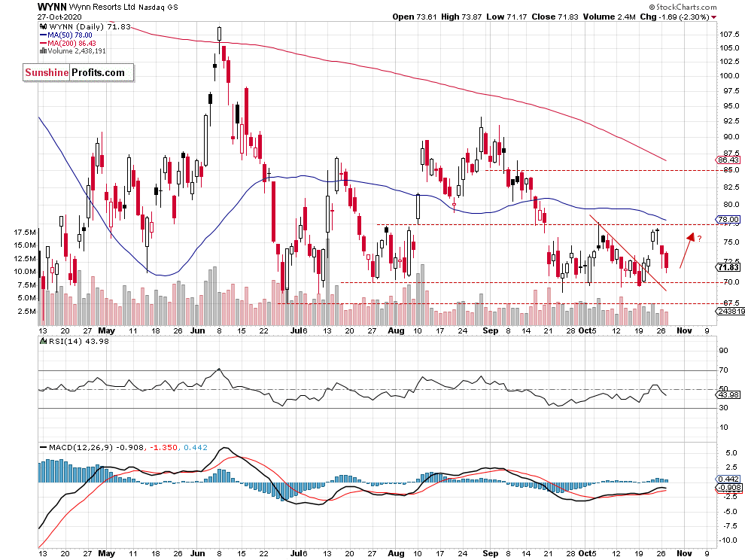
Task: Click the Sep label under the price chart
Action: 491,330
